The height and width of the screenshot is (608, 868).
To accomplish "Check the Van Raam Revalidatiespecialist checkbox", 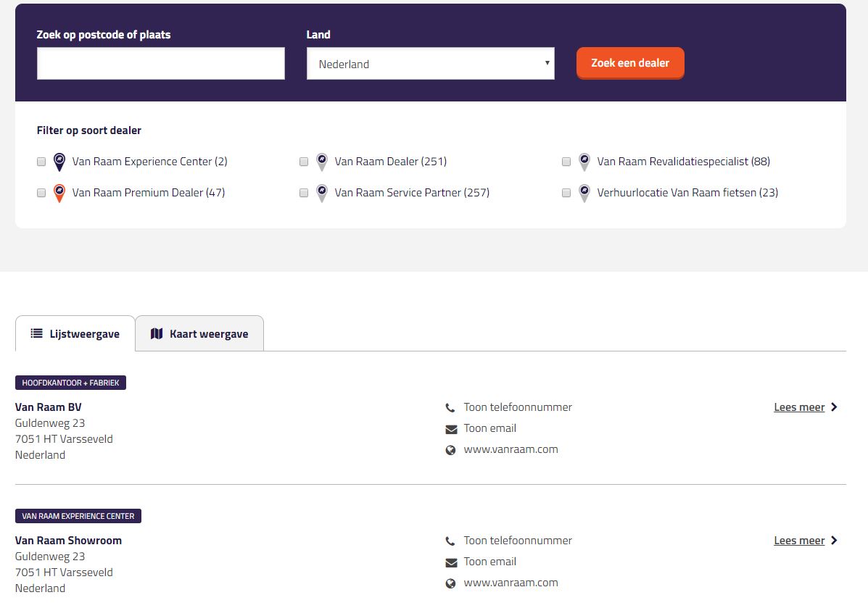I will tap(566, 162).
